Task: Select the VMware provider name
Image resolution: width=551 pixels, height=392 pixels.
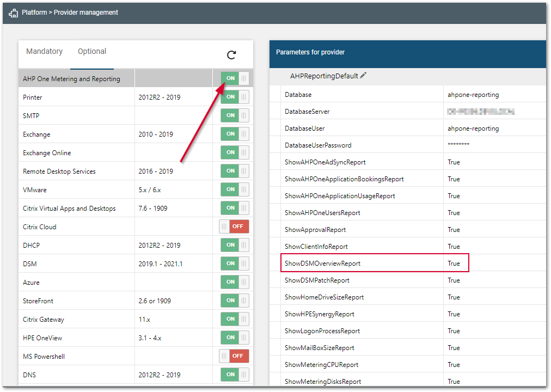Action: point(34,190)
